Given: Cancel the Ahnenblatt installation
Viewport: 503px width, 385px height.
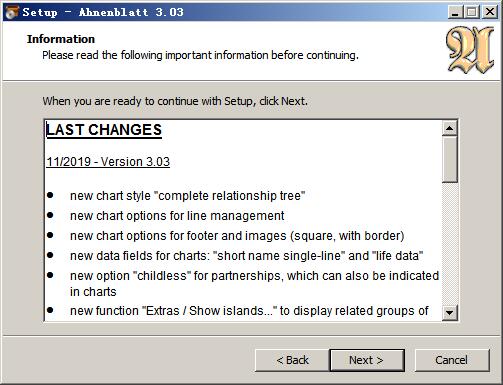Looking at the screenshot, I should (x=452, y=360).
